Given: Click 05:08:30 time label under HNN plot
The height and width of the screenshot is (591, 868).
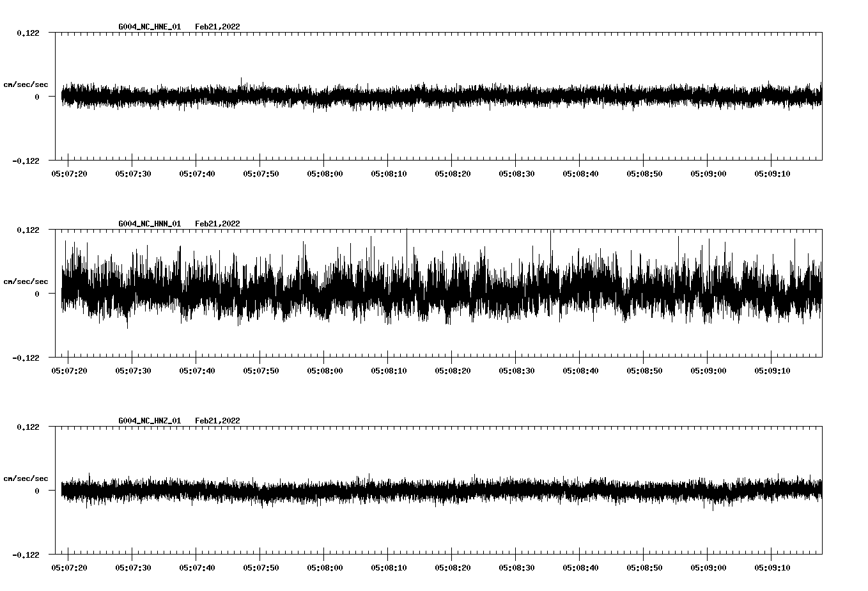Looking at the screenshot, I should [516, 370].
